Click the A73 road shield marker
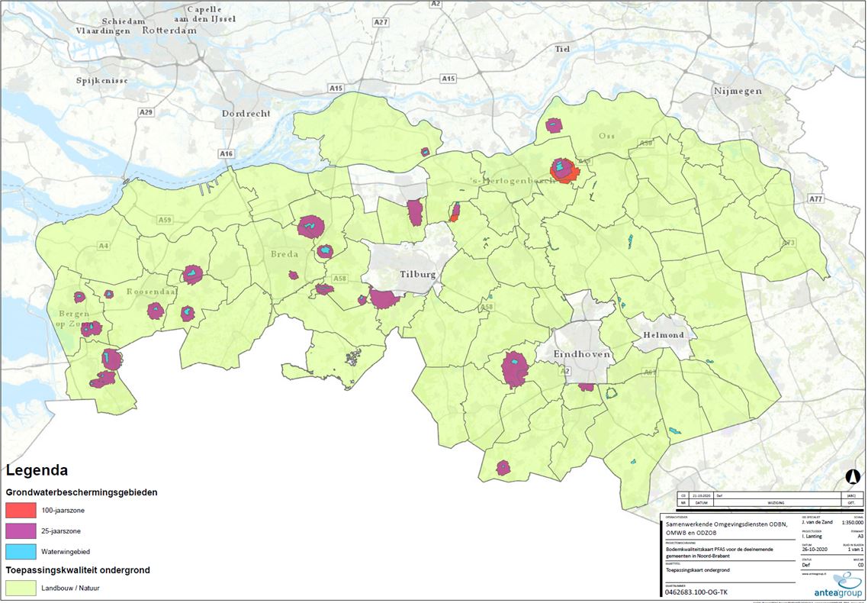This screenshot has width=868, height=603. pos(787,243)
